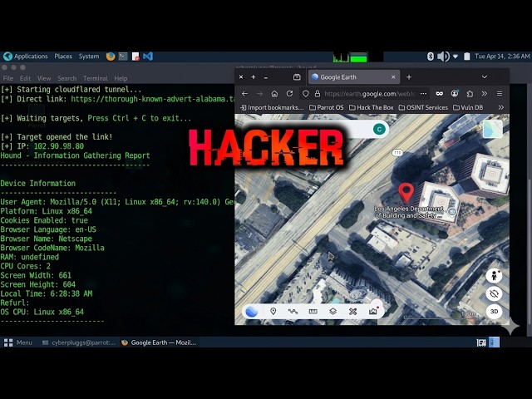Open the page actions three-dot menu
The width and height of the screenshot is (532, 399).
[x=423, y=94]
